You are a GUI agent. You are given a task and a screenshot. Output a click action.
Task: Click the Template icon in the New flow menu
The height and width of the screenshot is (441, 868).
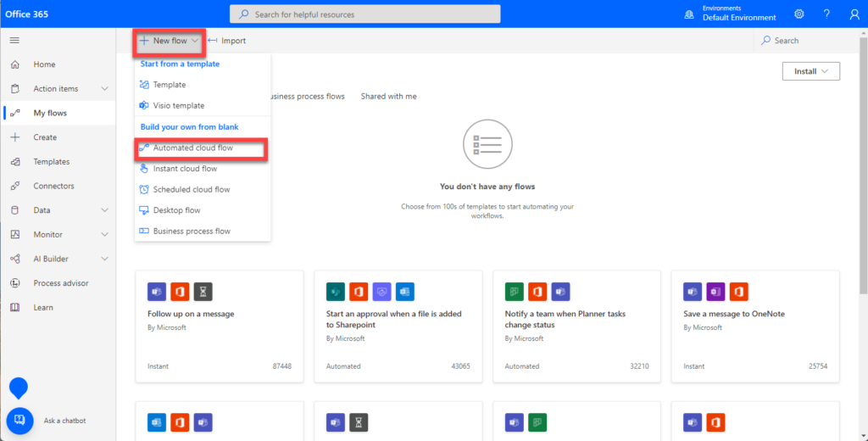tap(144, 85)
